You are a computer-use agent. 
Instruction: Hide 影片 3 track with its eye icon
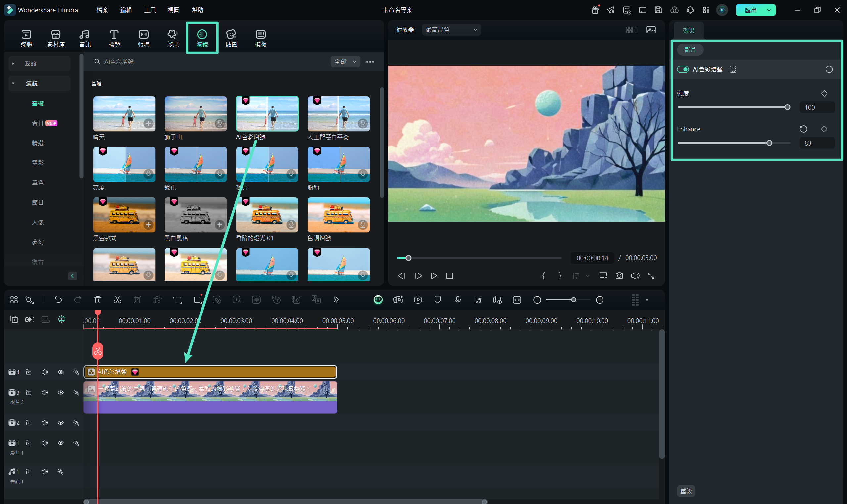(61, 392)
